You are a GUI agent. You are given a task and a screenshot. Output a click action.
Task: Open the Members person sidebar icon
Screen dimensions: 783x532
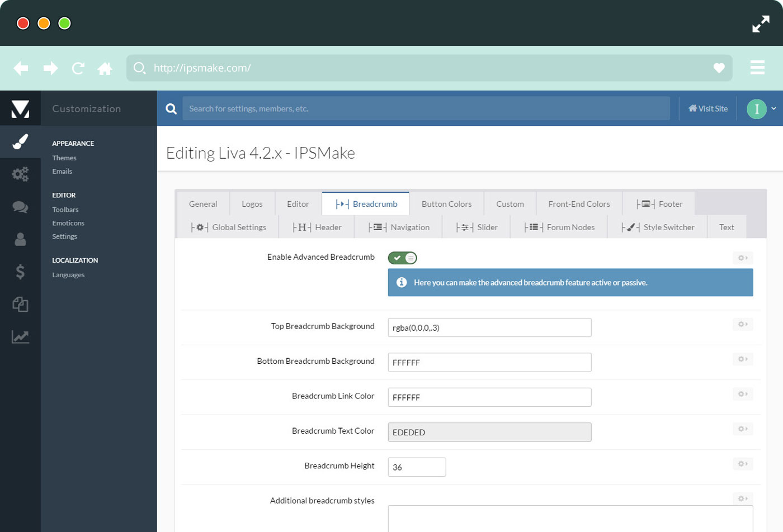20,239
